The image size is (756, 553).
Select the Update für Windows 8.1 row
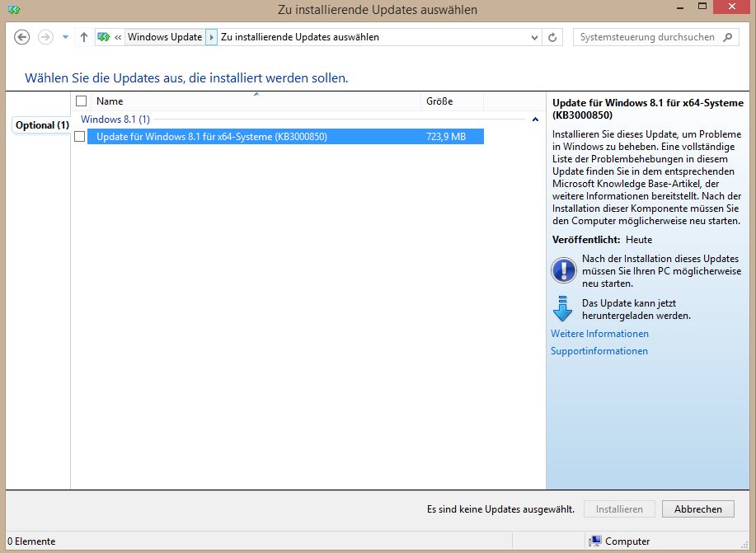(x=285, y=137)
